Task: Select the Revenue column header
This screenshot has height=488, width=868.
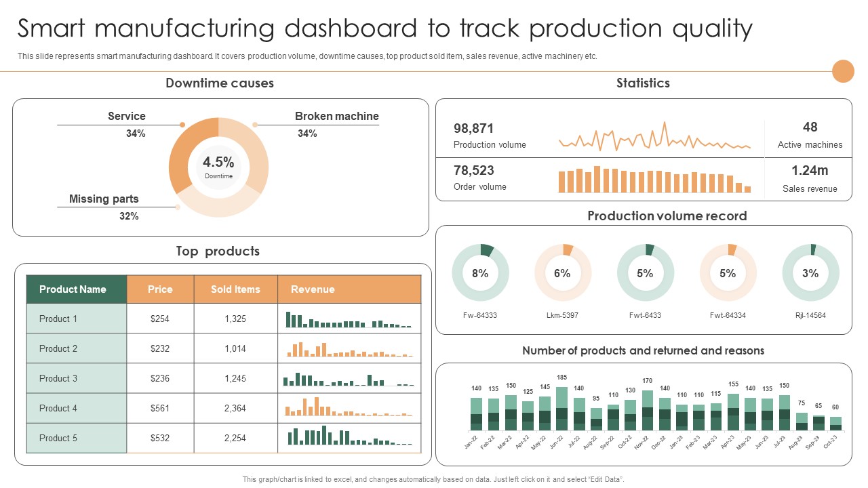Action: pos(349,289)
